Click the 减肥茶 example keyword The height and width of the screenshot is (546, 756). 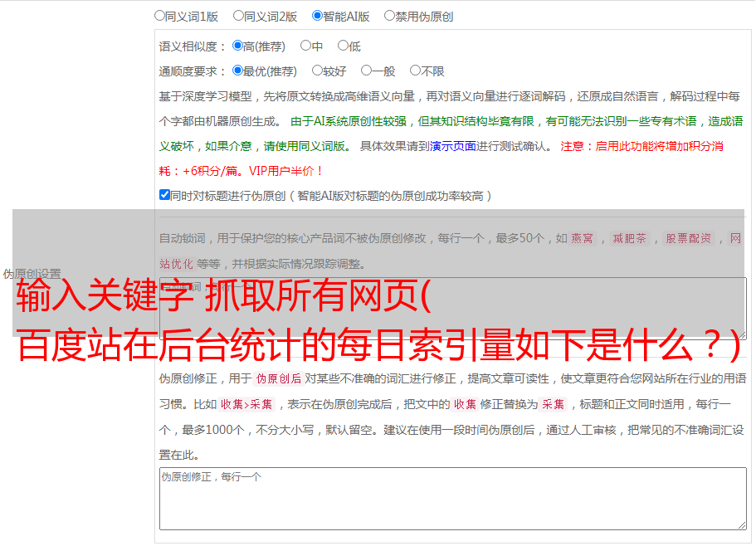click(629, 238)
